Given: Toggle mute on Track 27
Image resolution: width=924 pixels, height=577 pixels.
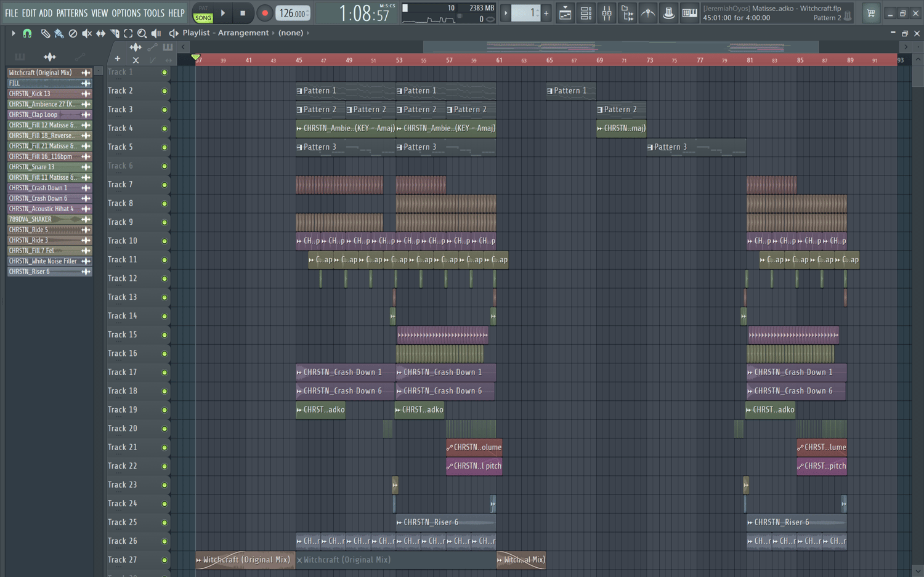Looking at the screenshot, I should coord(164,560).
